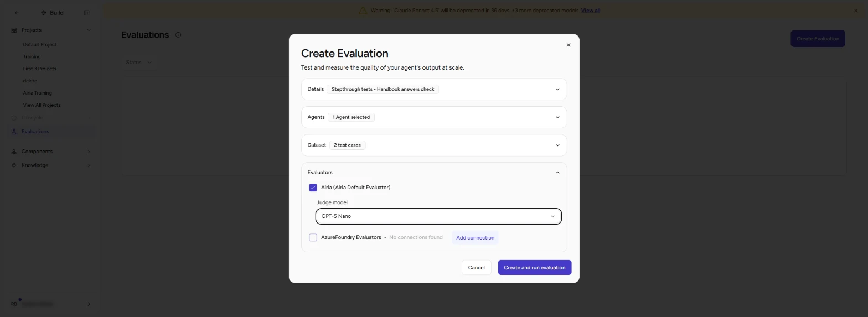Open the Lifecycle menu item

tap(51, 118)
